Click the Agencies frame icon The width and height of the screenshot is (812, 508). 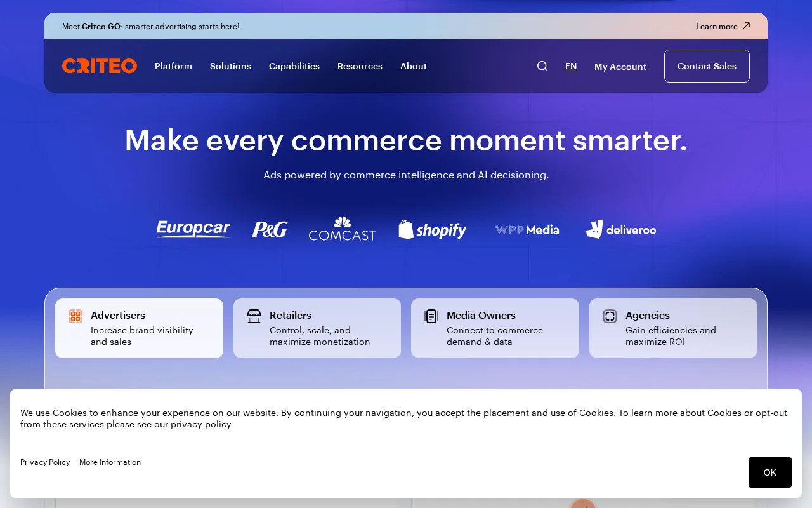[610, 316]
